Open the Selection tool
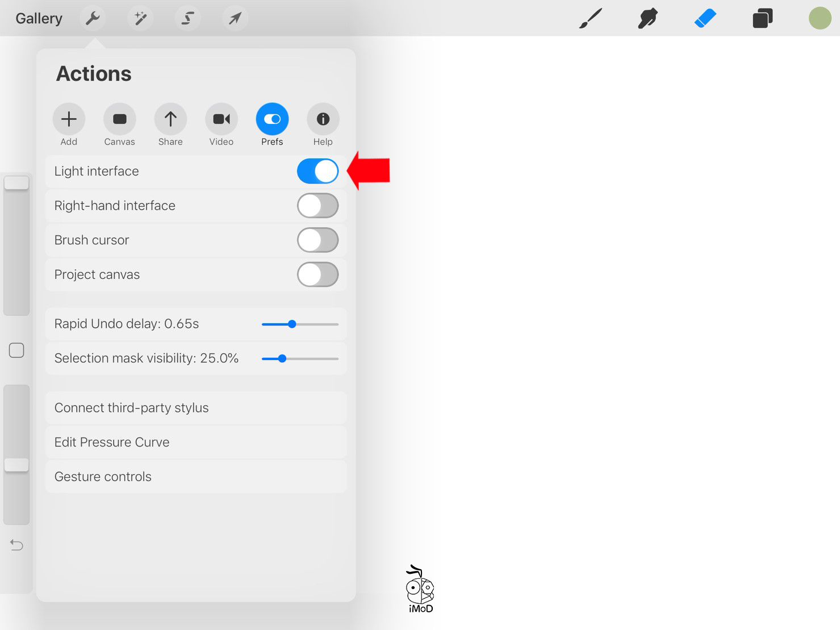Image resolution: width=840 pixels, height=630 pixels. coord(187,18)
